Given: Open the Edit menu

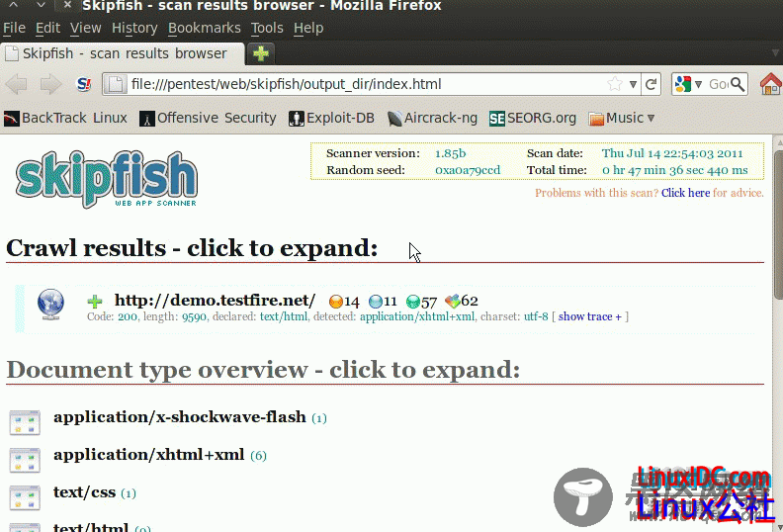Looking at the screenshot, I should (x=47, y=28).
